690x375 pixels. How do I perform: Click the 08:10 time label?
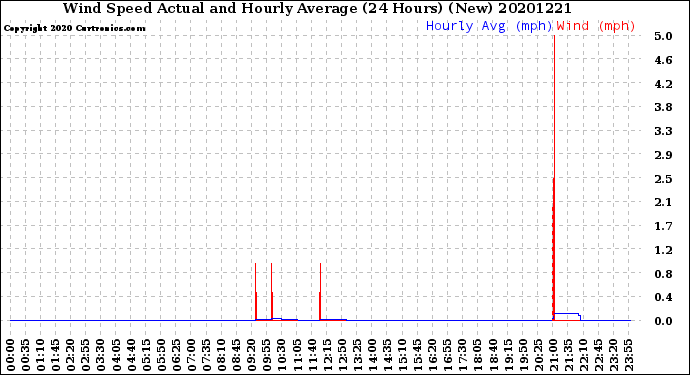222,355
